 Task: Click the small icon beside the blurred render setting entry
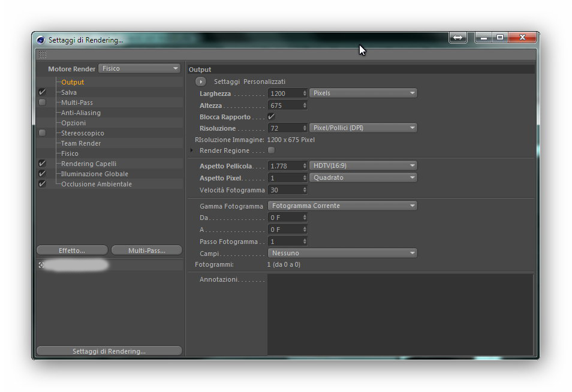click(41, 265)
